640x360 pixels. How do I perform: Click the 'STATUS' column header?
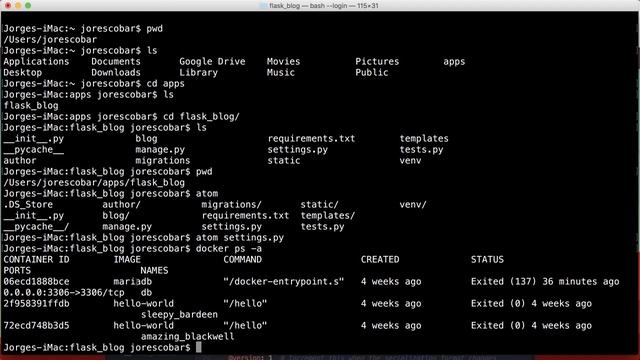coord(487,260)
